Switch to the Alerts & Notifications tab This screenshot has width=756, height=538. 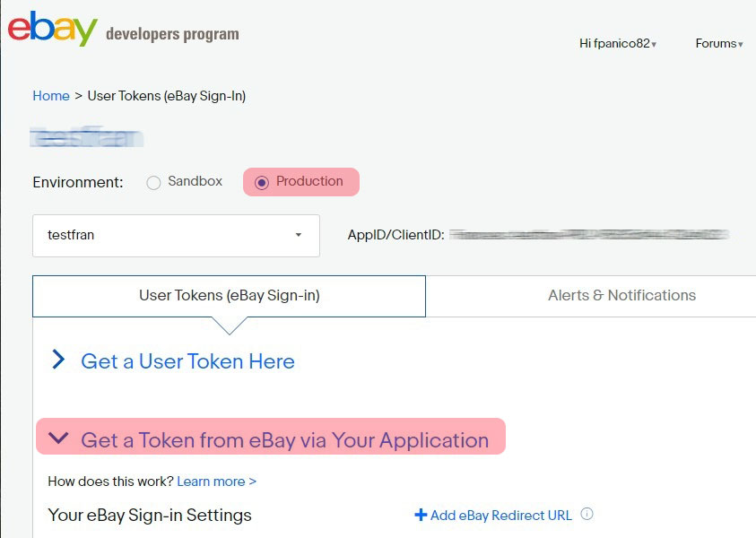(621, 295)
